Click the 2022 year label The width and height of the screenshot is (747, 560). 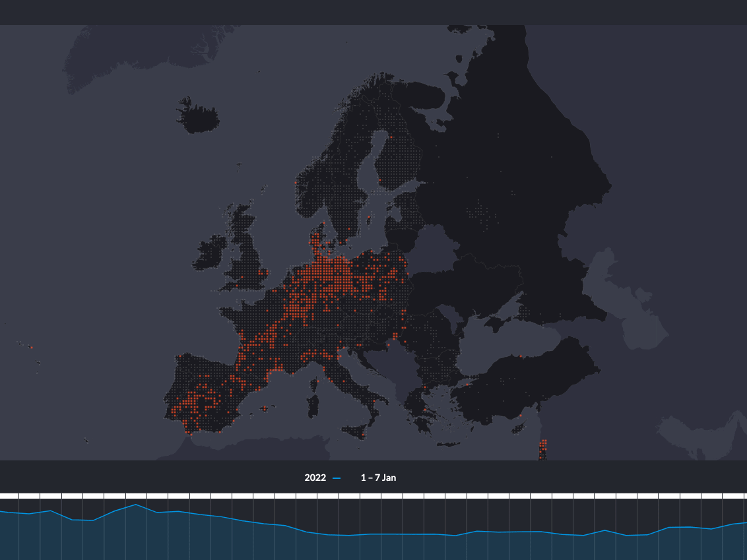(x=314, y=477)
